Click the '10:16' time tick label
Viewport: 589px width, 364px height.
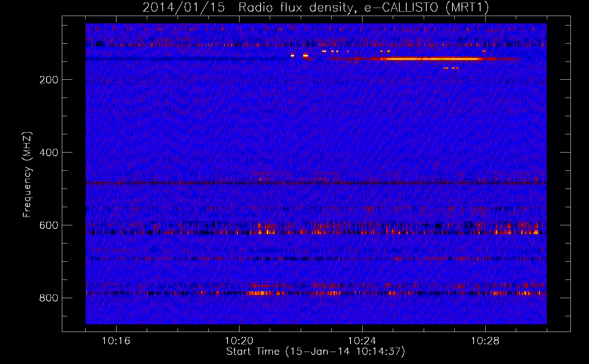(116, 341)
